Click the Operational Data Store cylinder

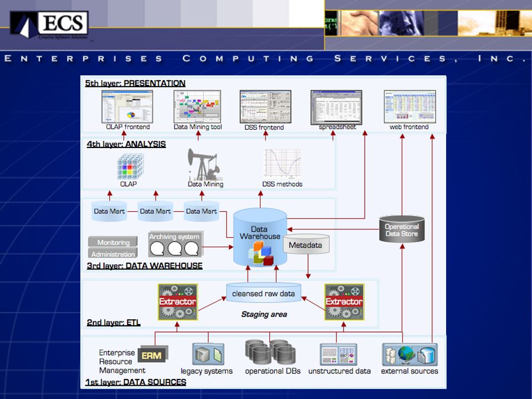(402, 229)
